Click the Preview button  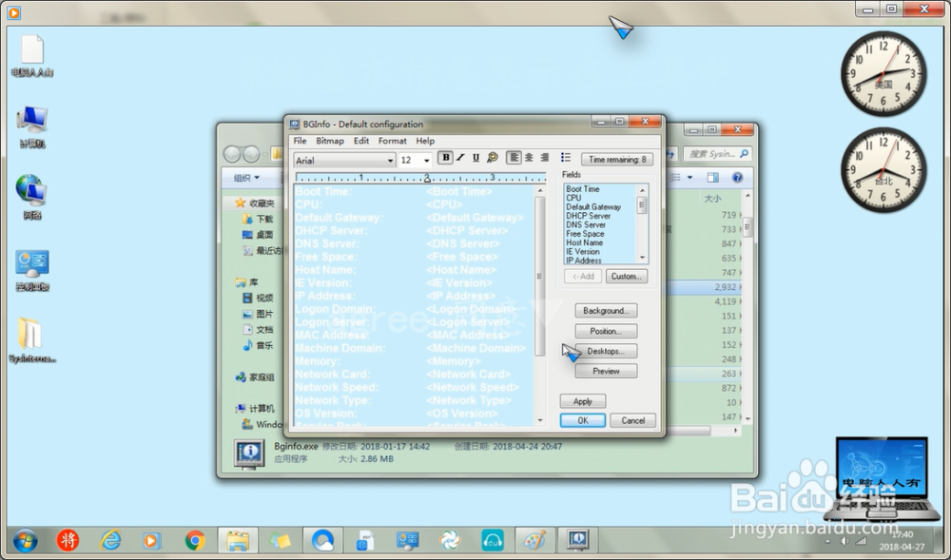pyautogui.click(x=606, y=372)
